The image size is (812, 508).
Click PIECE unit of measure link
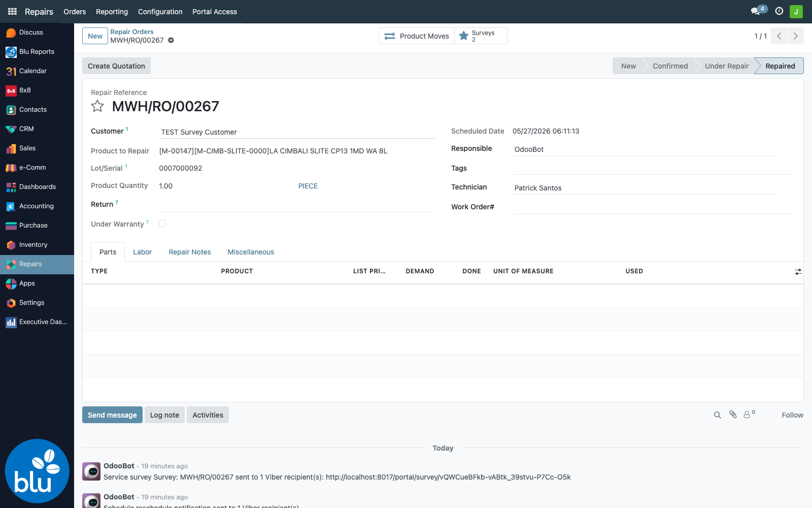click(308, 186)
